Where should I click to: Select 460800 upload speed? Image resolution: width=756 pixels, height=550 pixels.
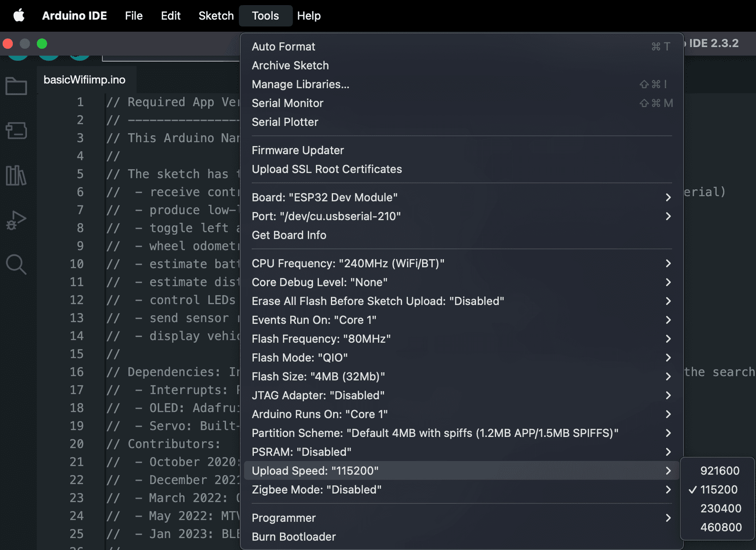[x=717, y=527]
